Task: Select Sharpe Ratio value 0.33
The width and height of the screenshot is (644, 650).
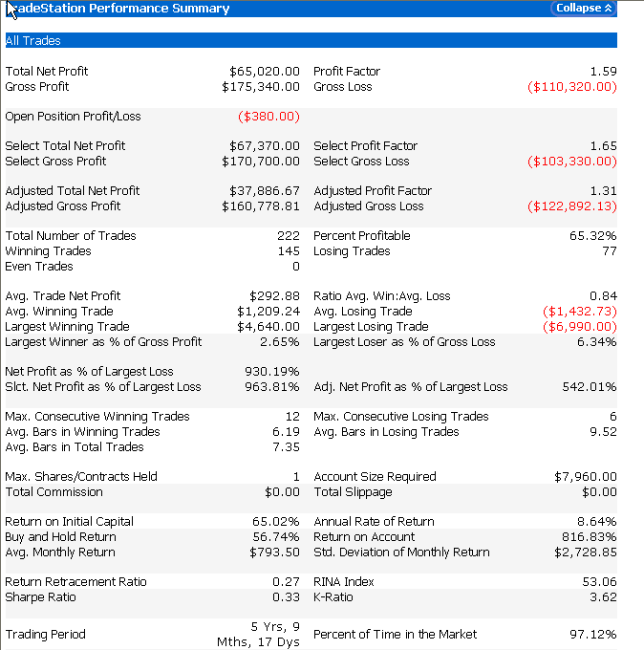Action: (x=286, y=597)
